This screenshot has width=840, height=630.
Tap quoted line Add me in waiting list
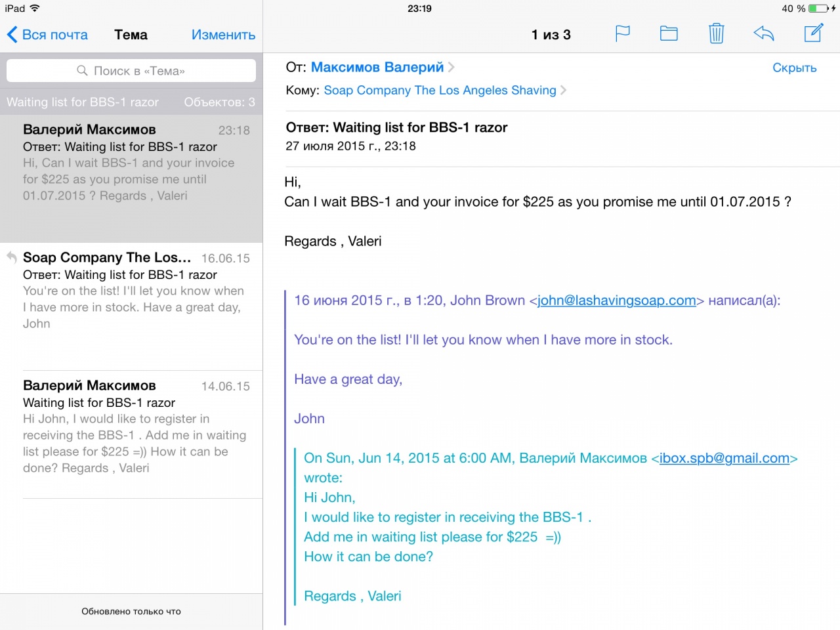coord(432,537)
